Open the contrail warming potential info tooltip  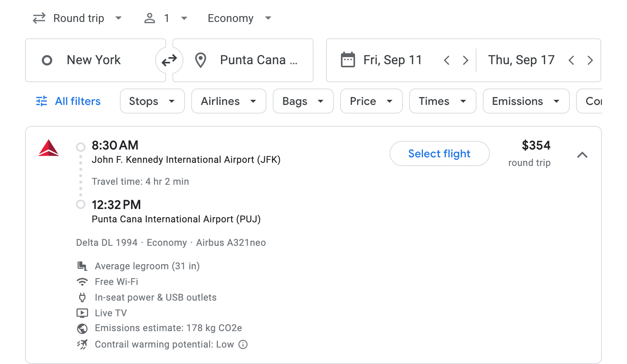(243, 344)
